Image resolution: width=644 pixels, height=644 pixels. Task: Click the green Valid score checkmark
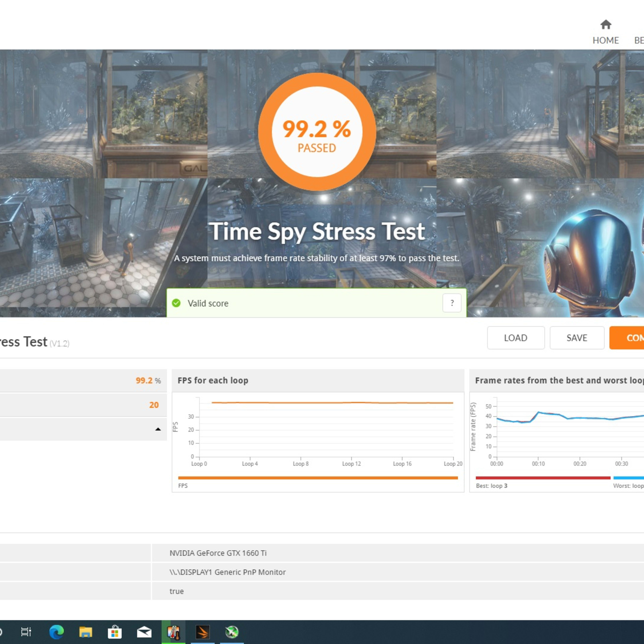pos(176,303)
